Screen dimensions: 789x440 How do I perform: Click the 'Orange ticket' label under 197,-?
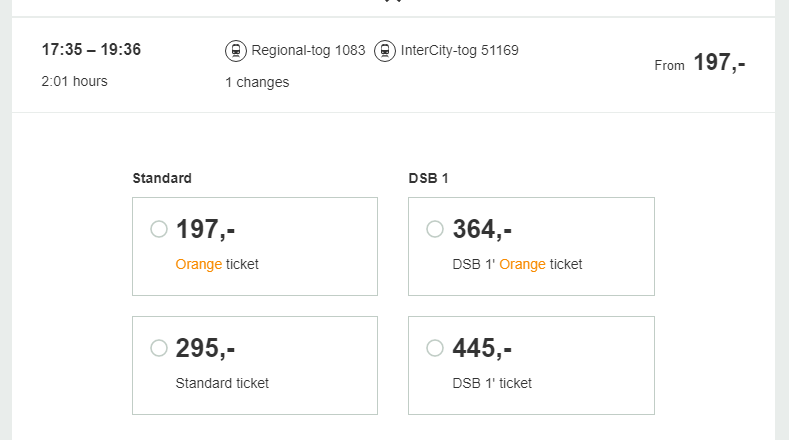(217, 264)
